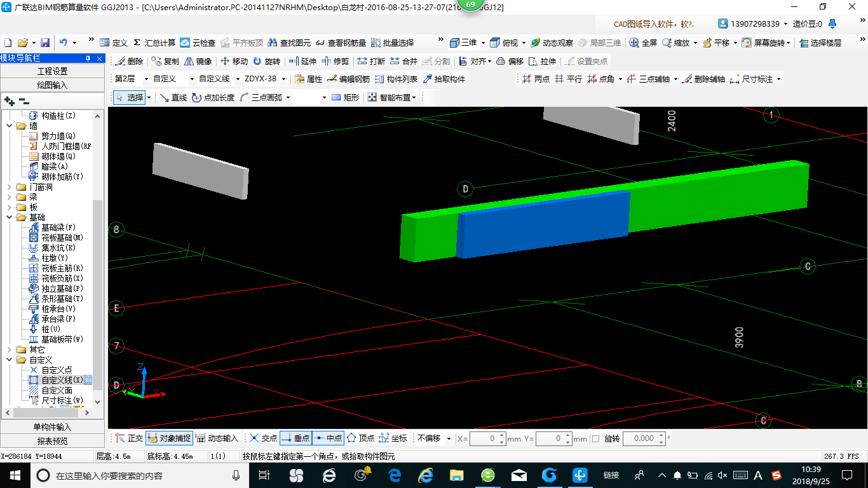
Task: Choose 点加长度 point-plus-length tool
Action: click(213, 97)
